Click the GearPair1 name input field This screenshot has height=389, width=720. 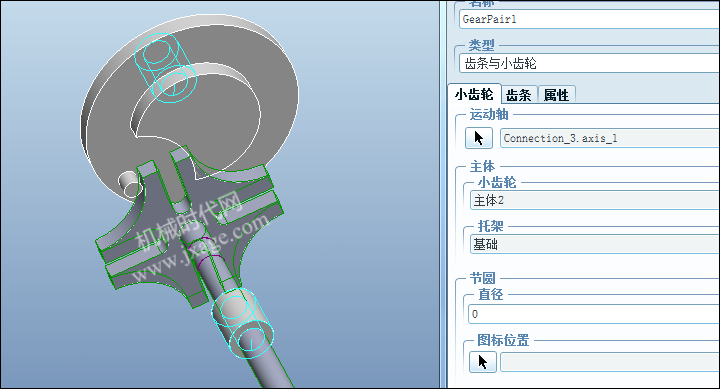[590, 19]
